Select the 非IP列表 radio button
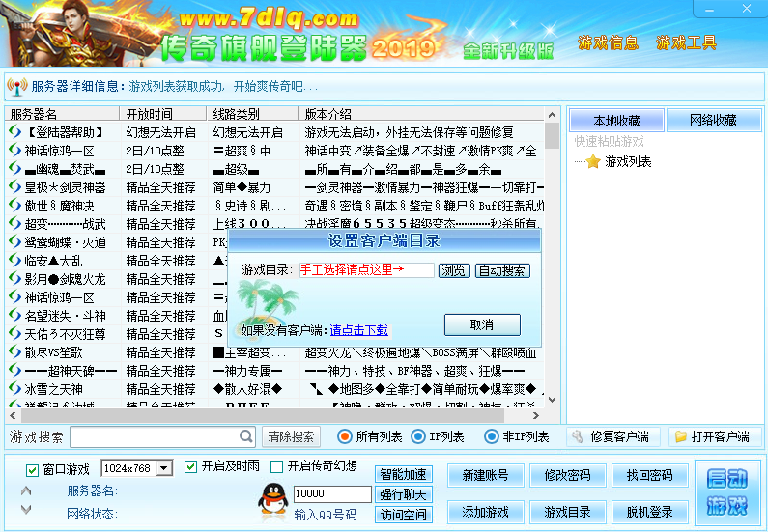 (x=492, y=436)
